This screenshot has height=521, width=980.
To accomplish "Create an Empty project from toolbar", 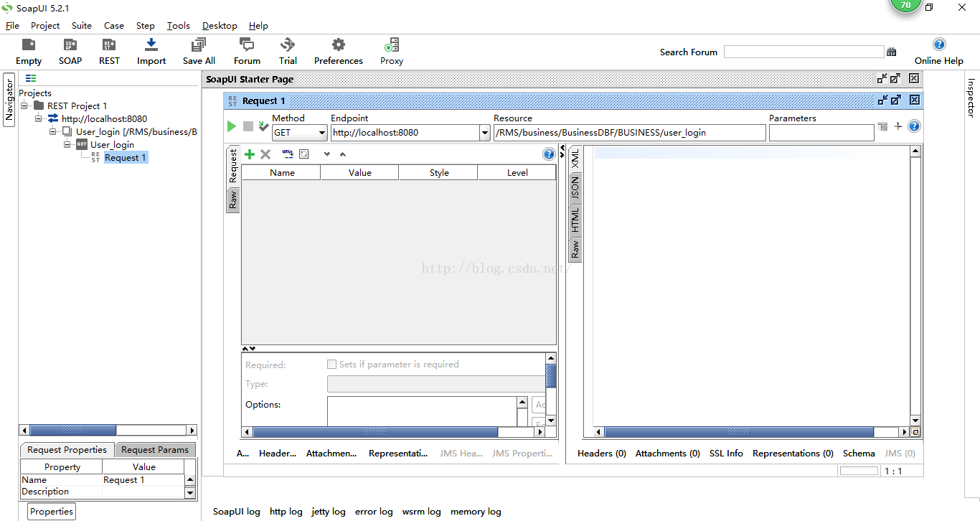I will (x=29, y=52).
